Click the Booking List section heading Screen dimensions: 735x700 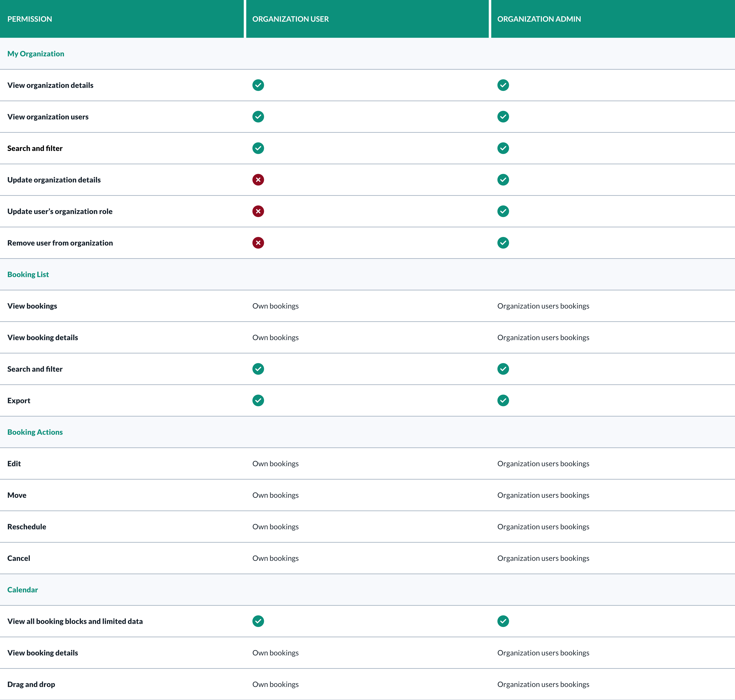pos(28,274)
